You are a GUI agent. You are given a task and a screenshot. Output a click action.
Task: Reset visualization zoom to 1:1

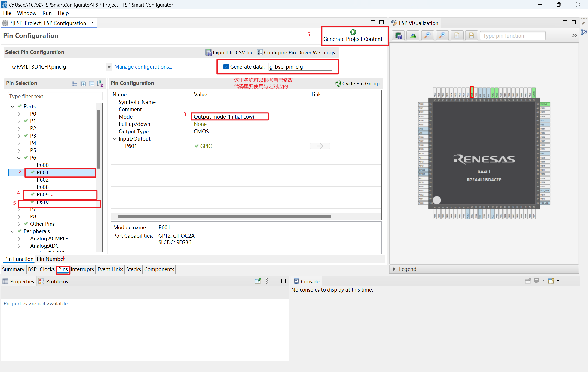[457, 36]
